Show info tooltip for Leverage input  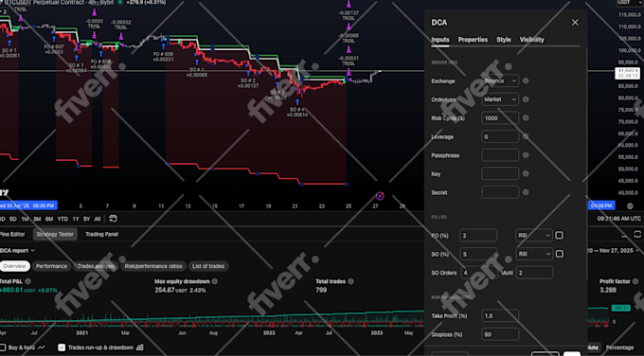(x=526, y=136)
